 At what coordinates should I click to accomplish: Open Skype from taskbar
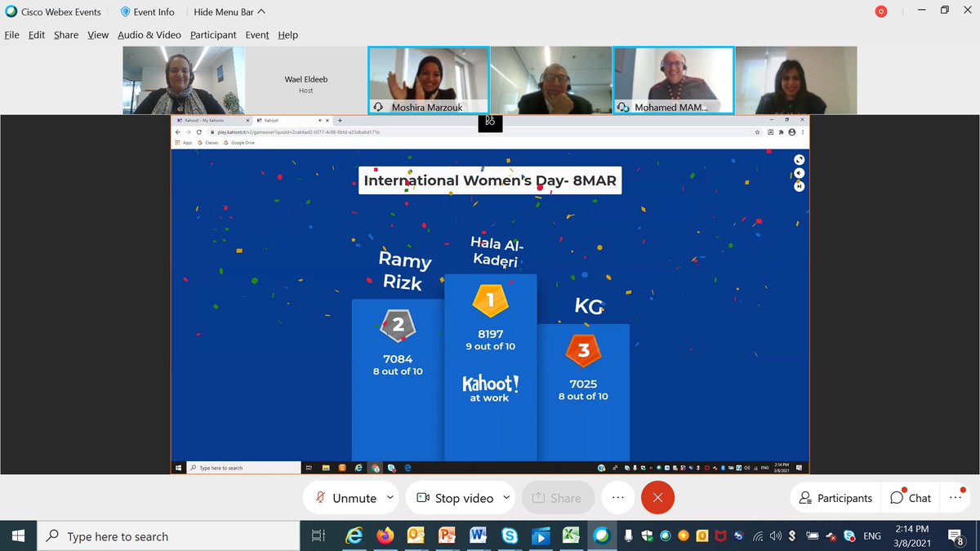click(510, 536)
